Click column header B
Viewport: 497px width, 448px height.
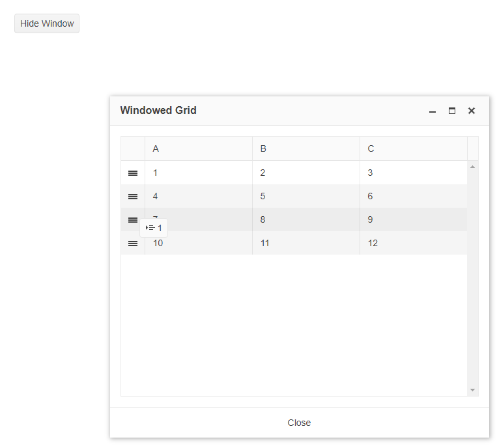coord(305,149)
